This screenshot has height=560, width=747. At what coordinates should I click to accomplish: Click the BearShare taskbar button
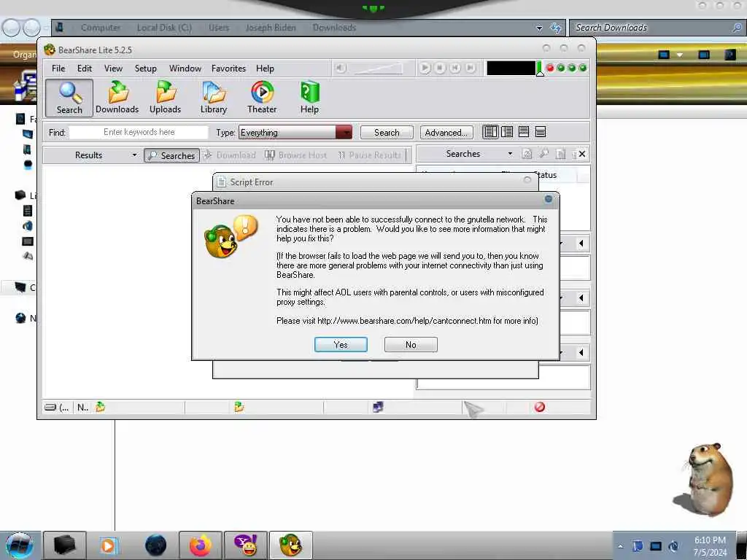tap(290, 545)
